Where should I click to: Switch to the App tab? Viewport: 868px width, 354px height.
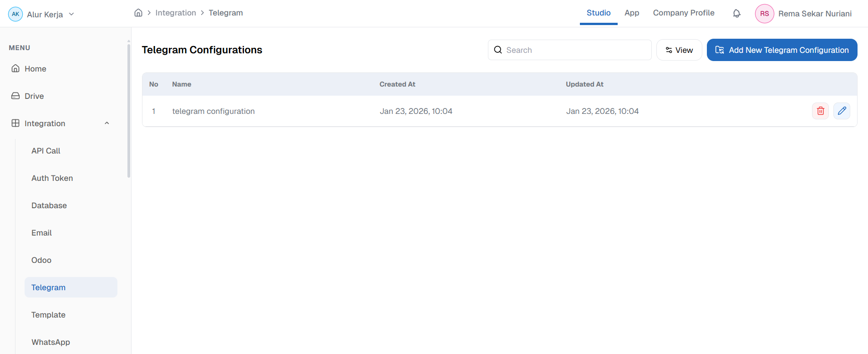(632, 13)
